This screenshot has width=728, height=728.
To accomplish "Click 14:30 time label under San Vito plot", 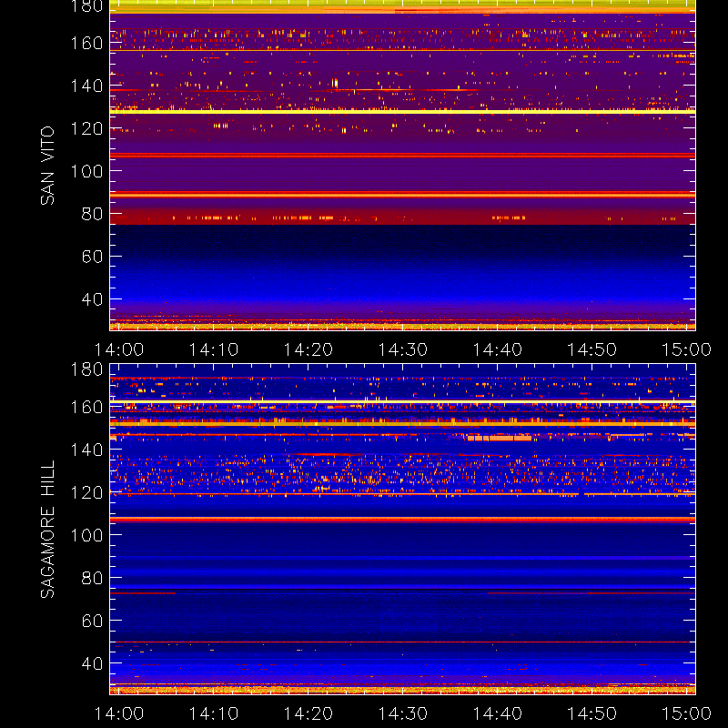I will (402, 349).
